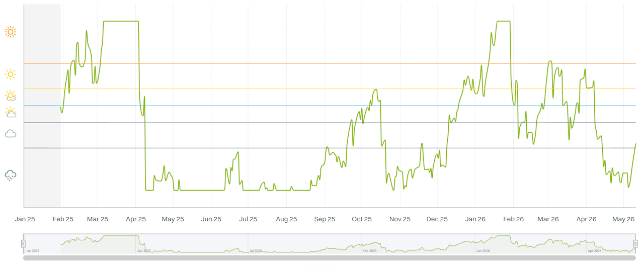Grab the left navigator range handle

point(23,244)
